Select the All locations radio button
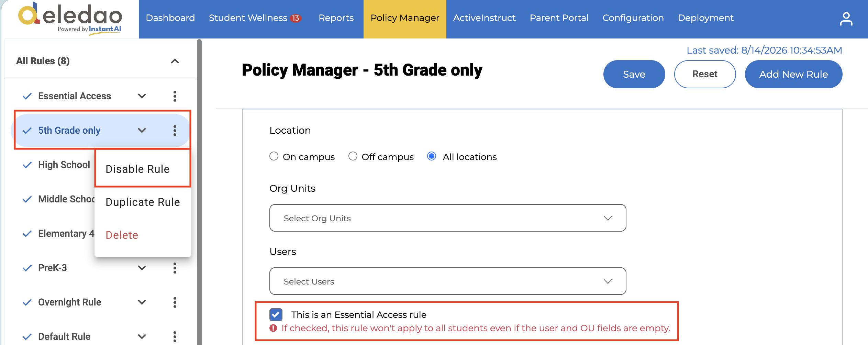This screenshot has height=345, width=868. (x=432, y=156)
